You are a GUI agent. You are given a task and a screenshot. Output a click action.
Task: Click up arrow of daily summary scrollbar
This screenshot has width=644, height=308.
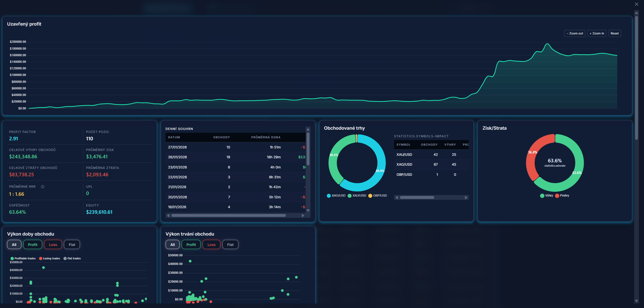click(x=308, y=129)
